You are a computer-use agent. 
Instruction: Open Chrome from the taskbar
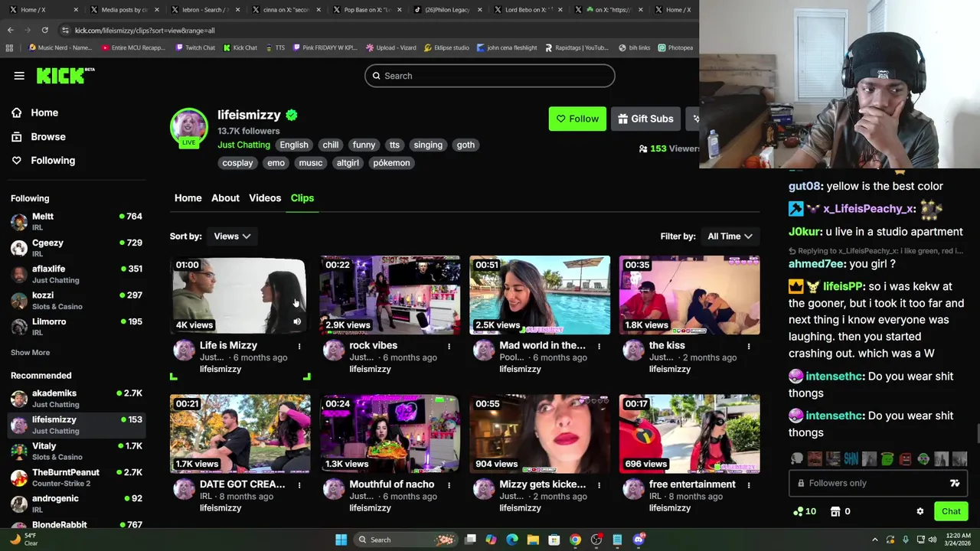575,540
